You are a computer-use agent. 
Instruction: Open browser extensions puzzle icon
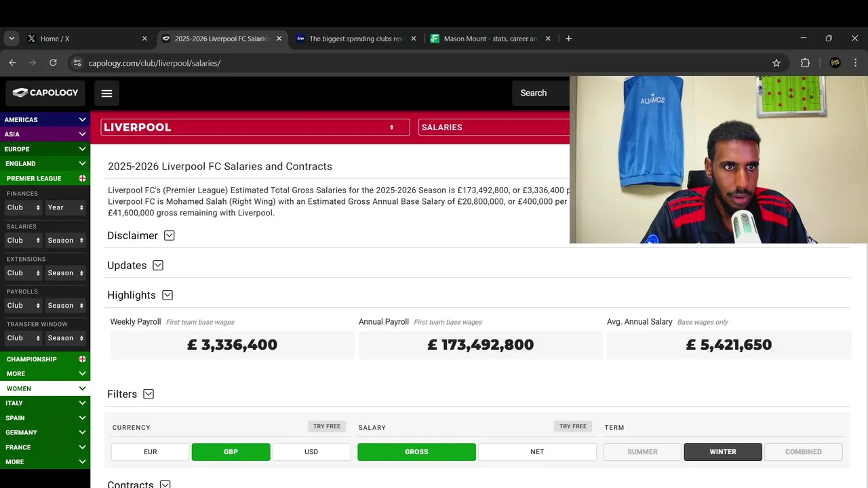(x=805, y=62)
